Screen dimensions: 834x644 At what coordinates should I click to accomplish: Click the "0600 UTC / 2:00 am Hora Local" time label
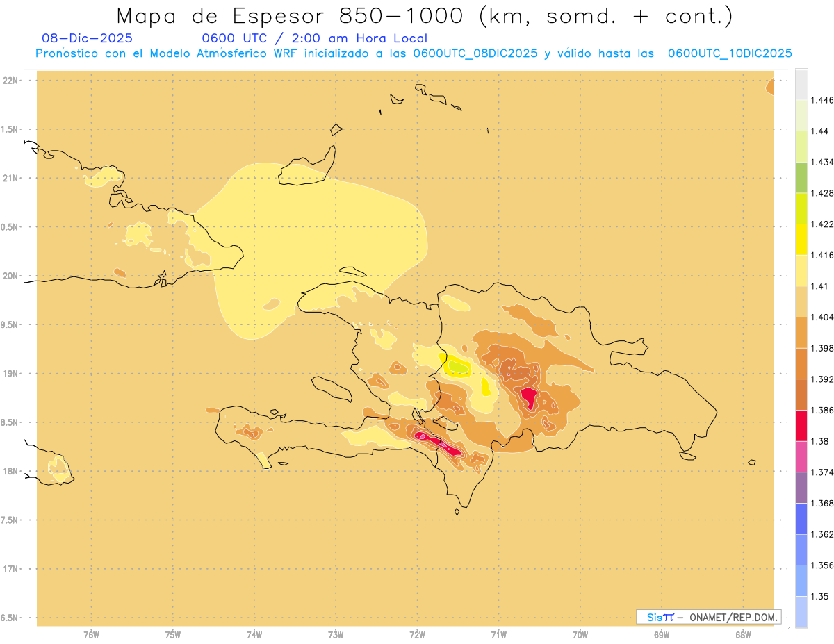tap(314, 38)
